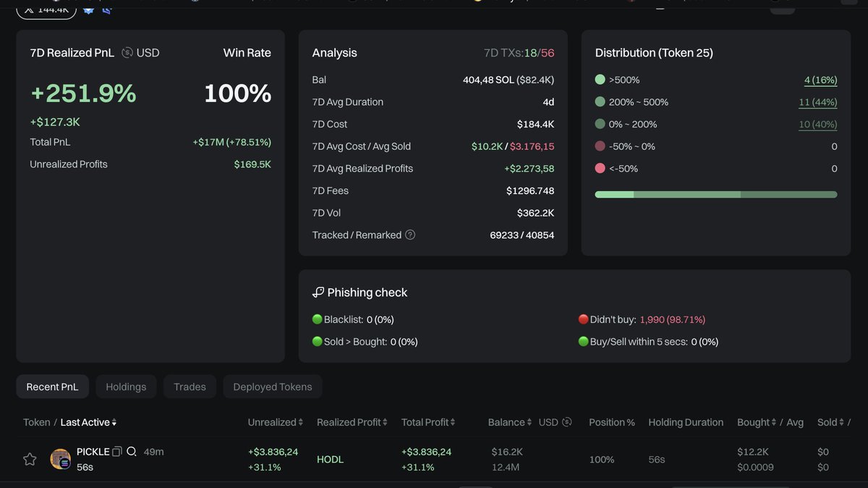868x488 pixels.
Task: Click the <-50% red legend dot
Action: (x=600, y=169)
